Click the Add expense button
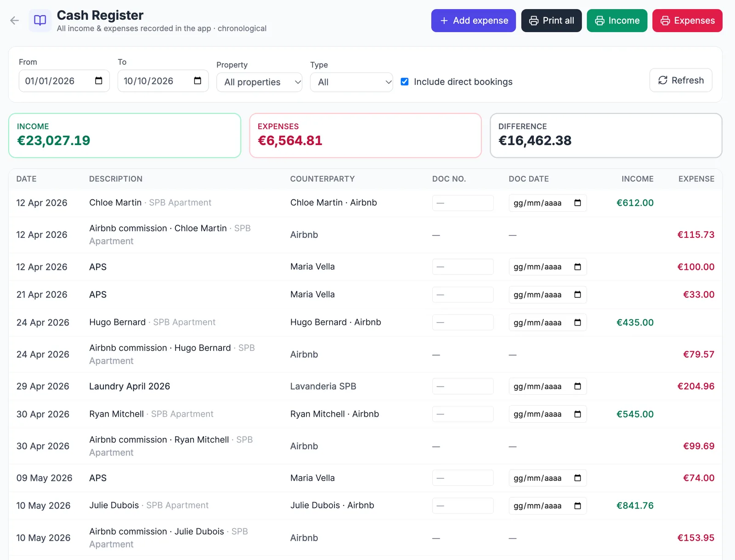Image resolution: width=735 pixels, height=560 pixels. (x=474, y=21)
